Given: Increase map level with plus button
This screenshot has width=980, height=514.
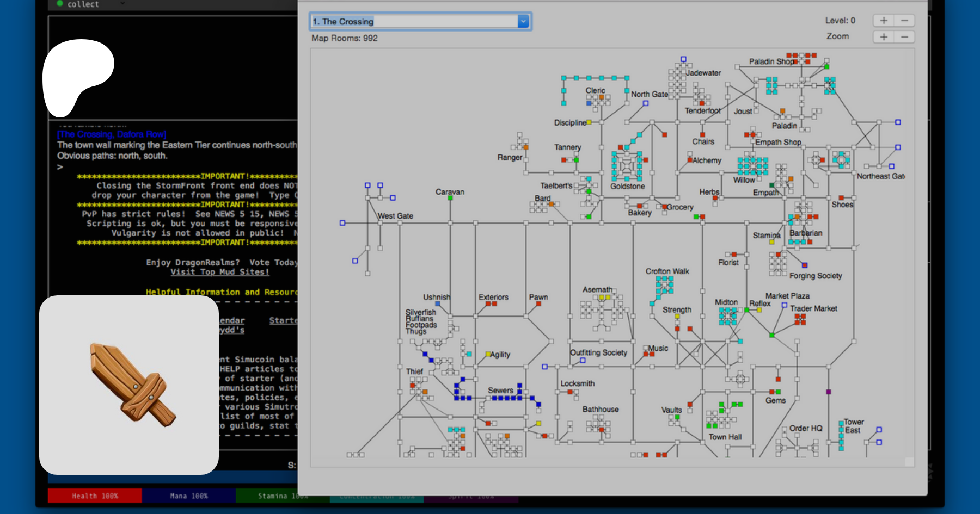Looking at the screenshot, I should (x=883, y=21).
